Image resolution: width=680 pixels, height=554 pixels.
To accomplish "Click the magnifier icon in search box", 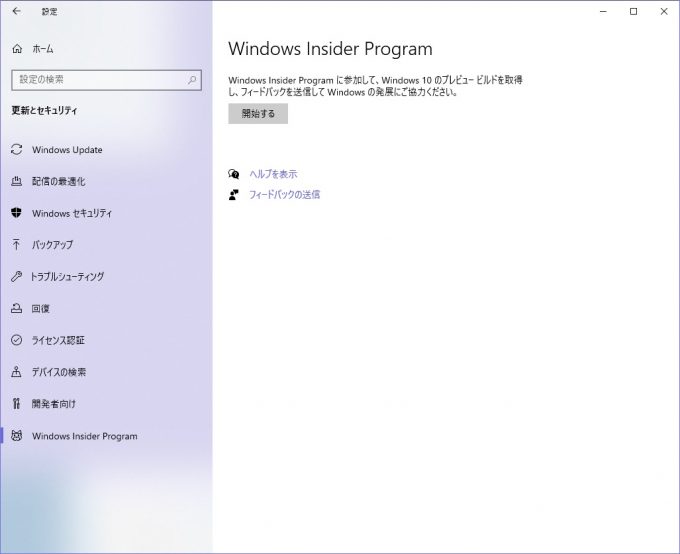I will (192, 80).
